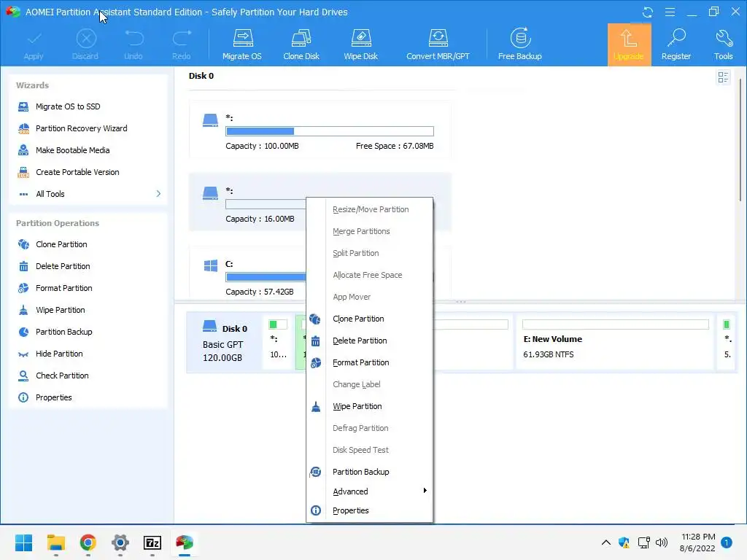The width and height of the screenshot is (747, 560).
Task: Expand the Advanced submenu arrow
Action: pos(425,491)
